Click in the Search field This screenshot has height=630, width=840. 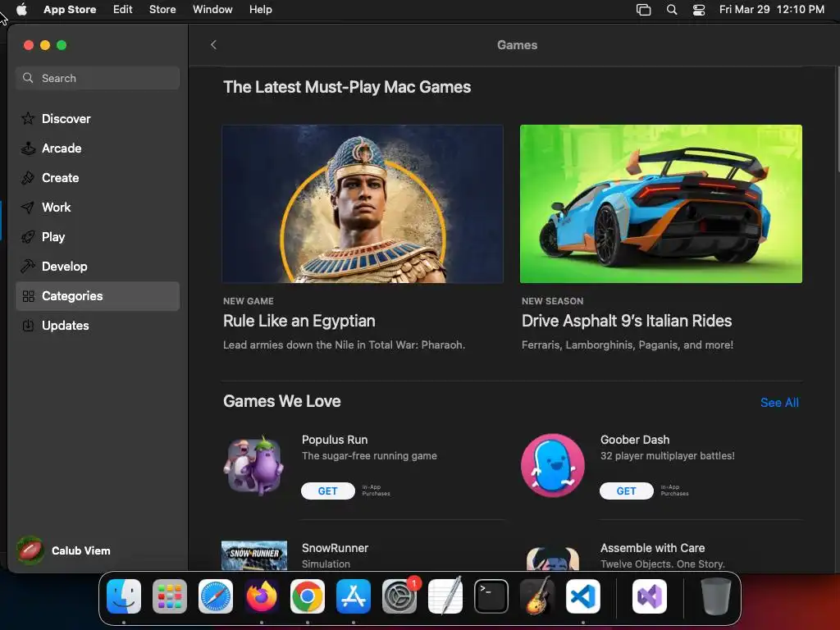point(98,78)
